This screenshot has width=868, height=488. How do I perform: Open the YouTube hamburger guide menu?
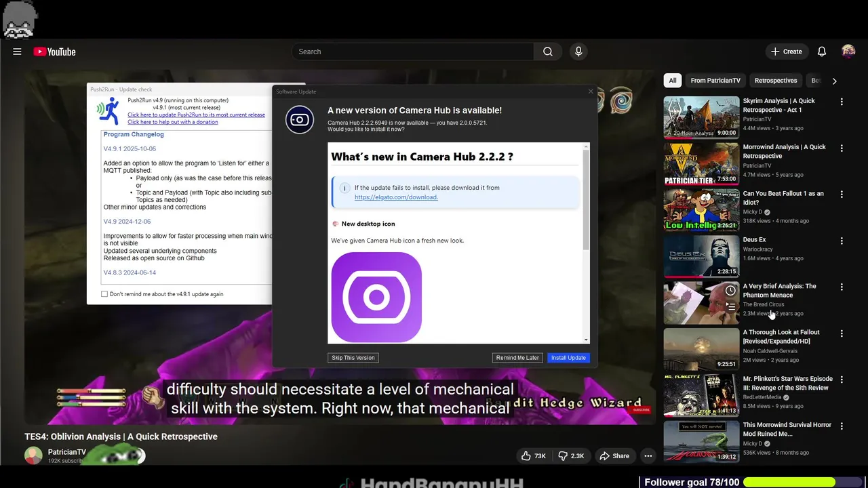(x=17, y=52)
